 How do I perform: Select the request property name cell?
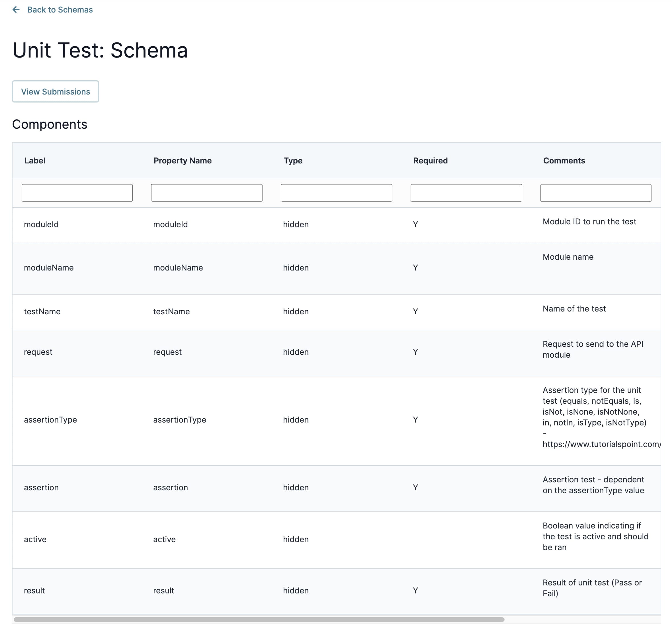(x=167, y=353)
